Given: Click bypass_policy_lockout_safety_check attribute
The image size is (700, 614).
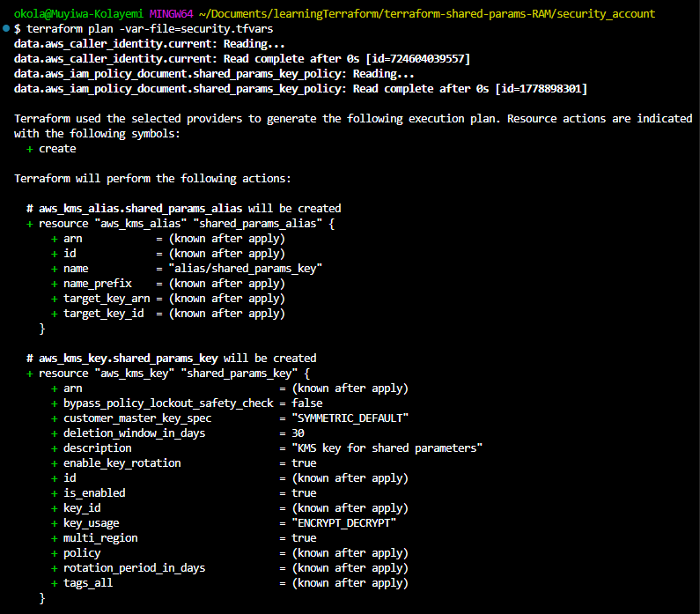Looking at the screenshot, I should (168, 403).
